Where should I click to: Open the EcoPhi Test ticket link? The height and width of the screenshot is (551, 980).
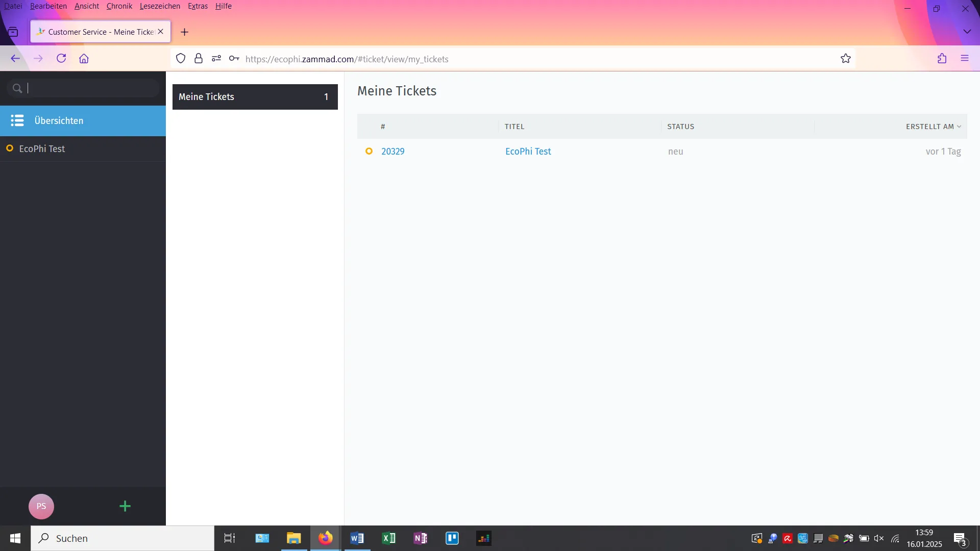click(x=528, y=151)
